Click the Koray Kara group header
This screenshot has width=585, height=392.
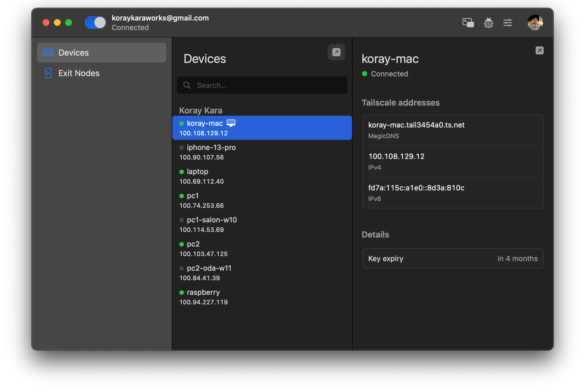pyautogui.click(x=201, y=110)
